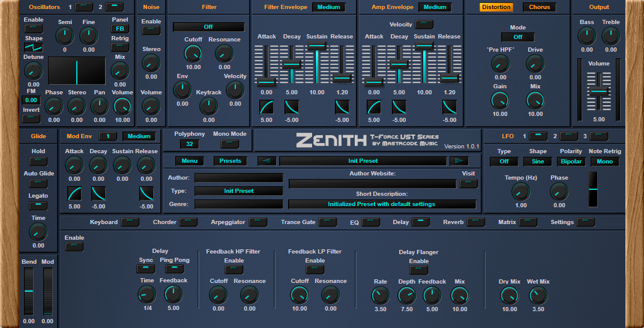Click the oscillator Shape waveform icon
Viewport: 644px width, 328px height.
pos(34,47)
